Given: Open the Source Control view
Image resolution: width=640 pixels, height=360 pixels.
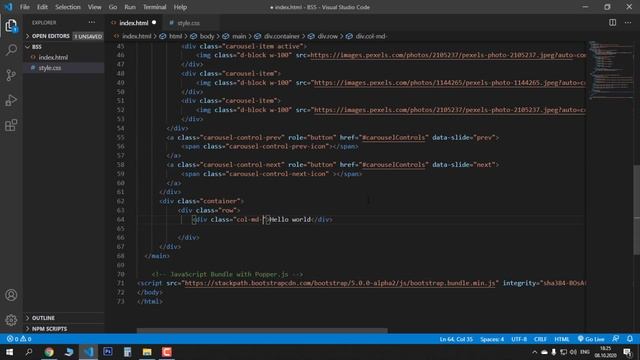Looking at the screenshot, I should click(11, 75).
